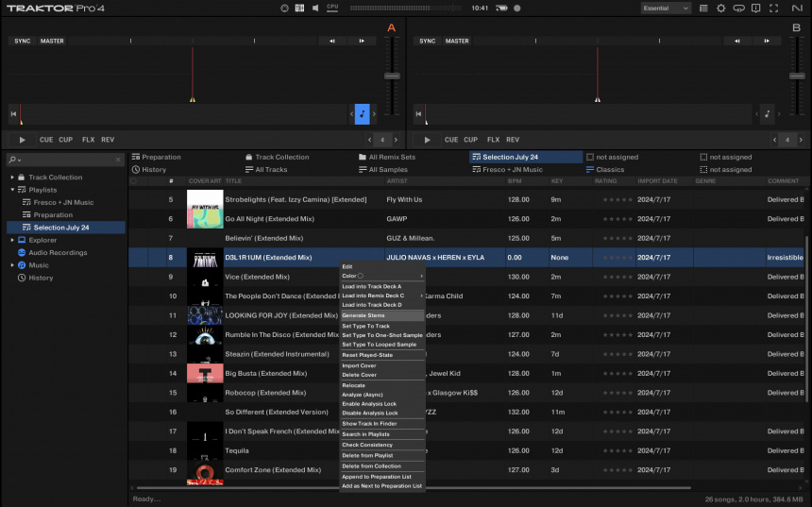Open Audio Recordings in browser tree
Viewport: 812px width, 507px height.
pos(58,253)
